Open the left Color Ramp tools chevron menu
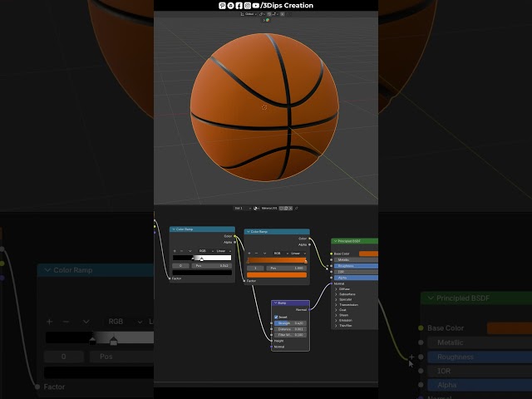The height and width of the screenshot is (399, 532). coord(190,251)
